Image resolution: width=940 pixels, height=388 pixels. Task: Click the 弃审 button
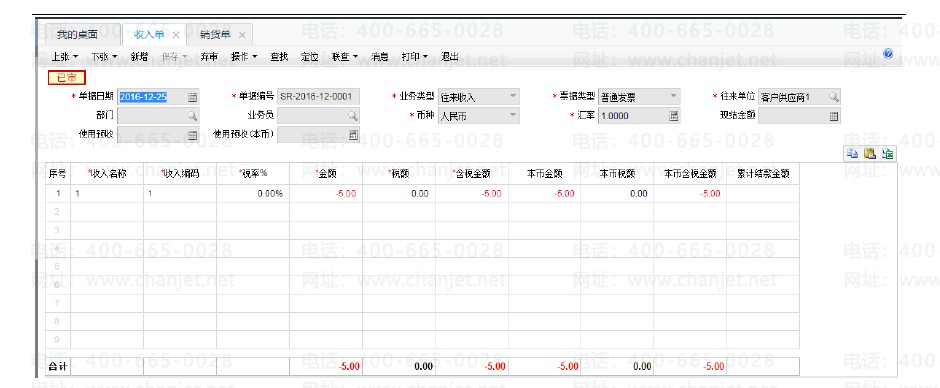(209, 57)
